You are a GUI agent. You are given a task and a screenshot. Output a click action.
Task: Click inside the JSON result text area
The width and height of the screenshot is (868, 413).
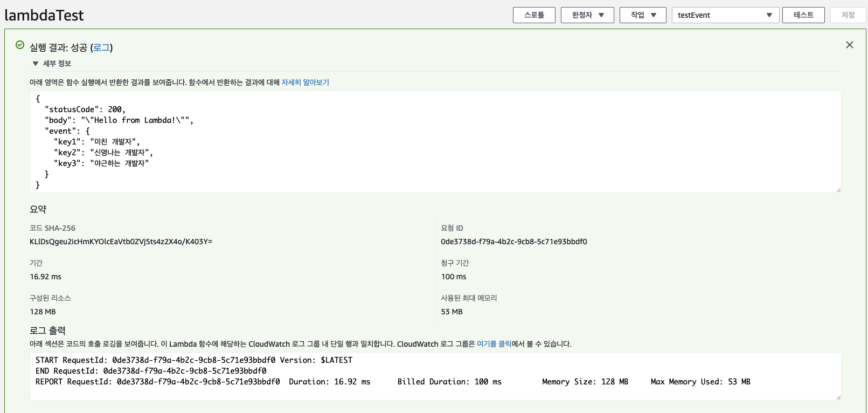click(435, 142)
